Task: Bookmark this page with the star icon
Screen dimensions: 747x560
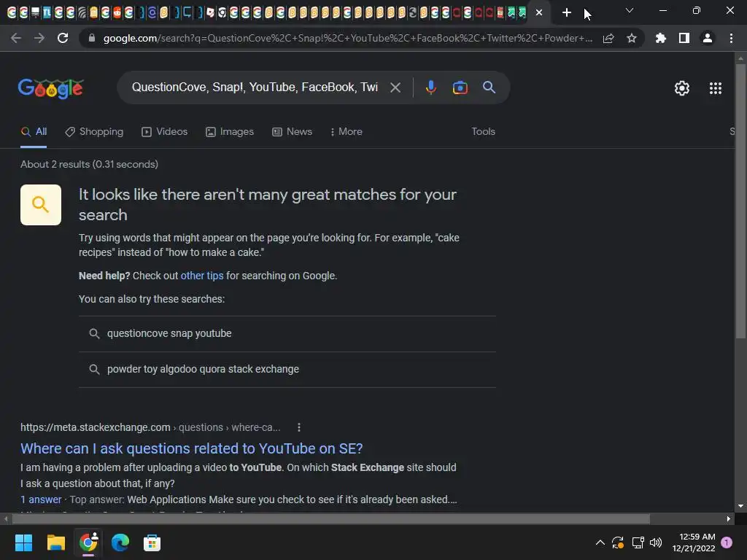Action: click(x=632, y=39)
